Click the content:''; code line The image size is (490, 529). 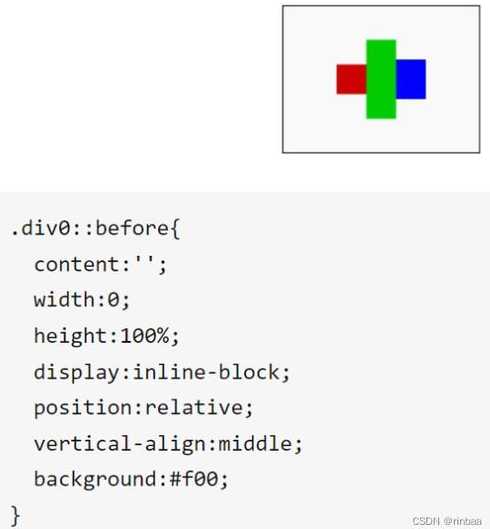click(100, 264)
